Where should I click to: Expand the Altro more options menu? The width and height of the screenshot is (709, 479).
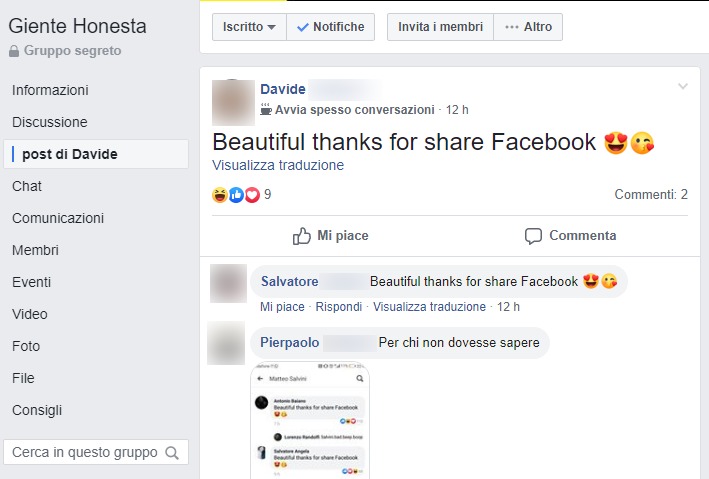528,27
